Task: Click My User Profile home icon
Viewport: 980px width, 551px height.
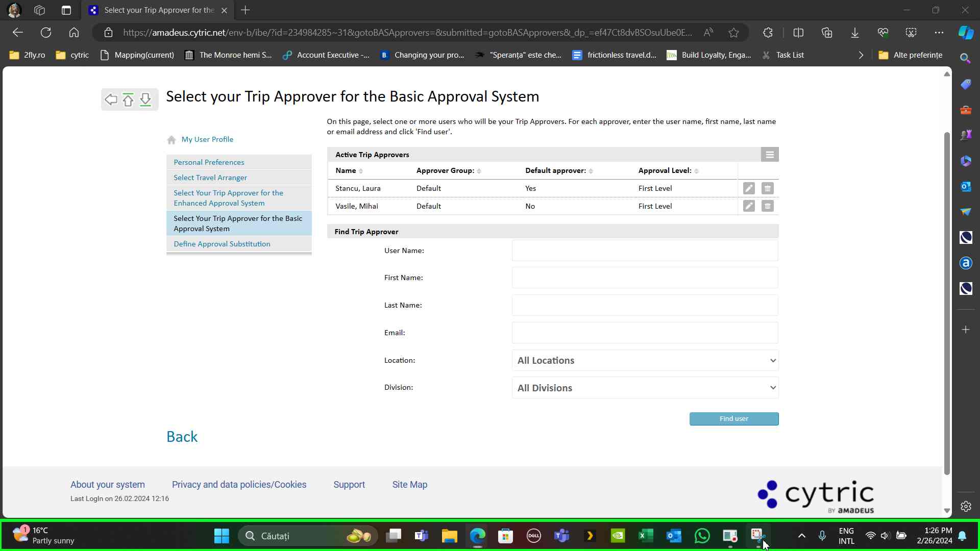Action: (171, 140)
